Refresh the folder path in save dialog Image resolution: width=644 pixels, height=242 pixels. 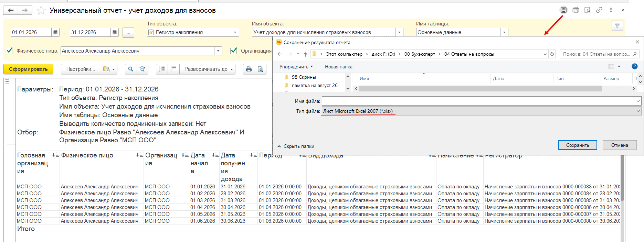[x=552, y=54]
